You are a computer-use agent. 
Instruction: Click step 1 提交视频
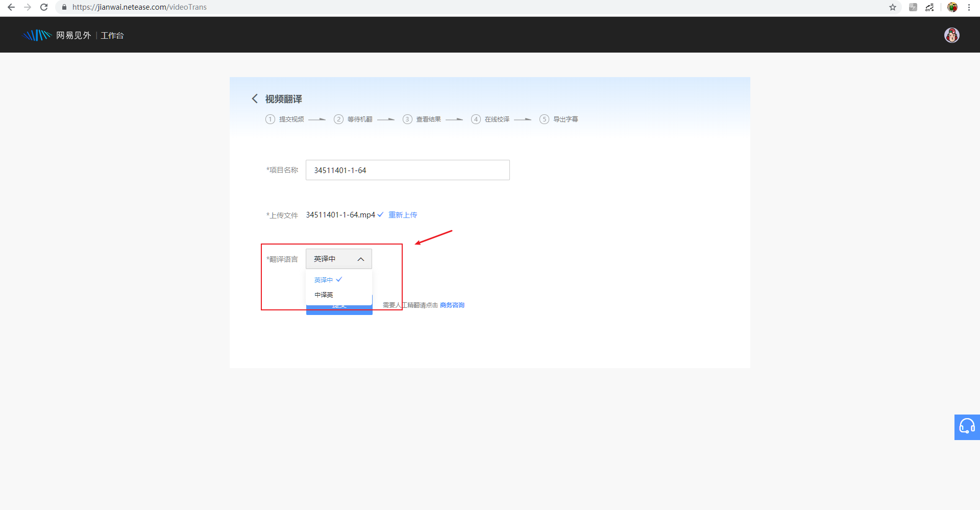point(285,119)
